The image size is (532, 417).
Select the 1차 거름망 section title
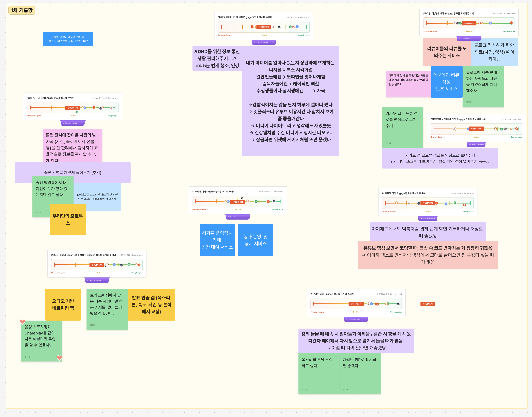pyautogui.click(x=21, y=10)
